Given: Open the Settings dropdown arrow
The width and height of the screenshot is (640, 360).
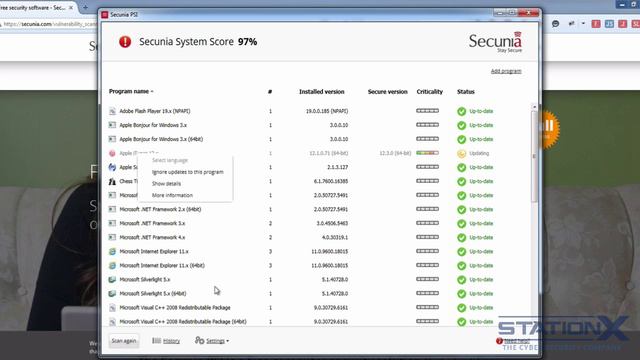Looking at the screenshot, I should (x=228, y=341).
